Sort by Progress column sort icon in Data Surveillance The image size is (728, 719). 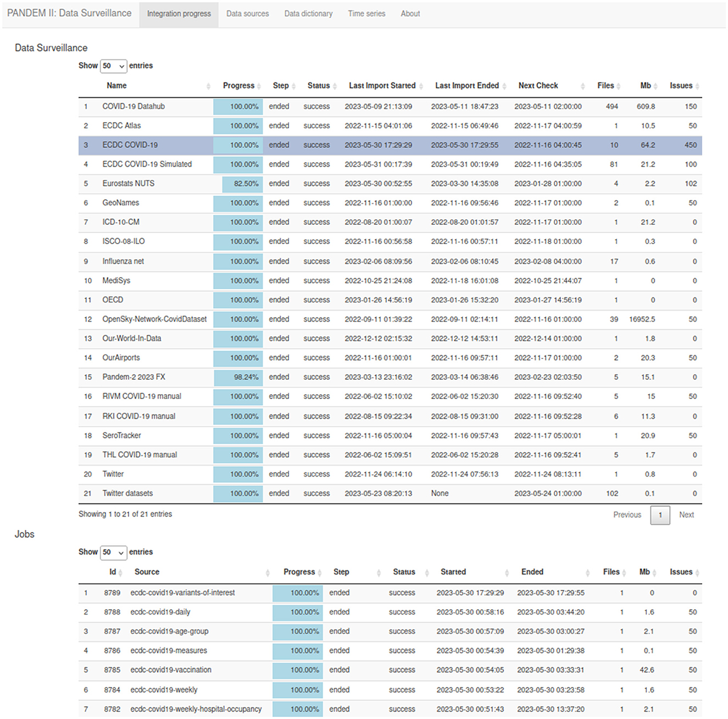pyautogui.click(x=258, y=86)
